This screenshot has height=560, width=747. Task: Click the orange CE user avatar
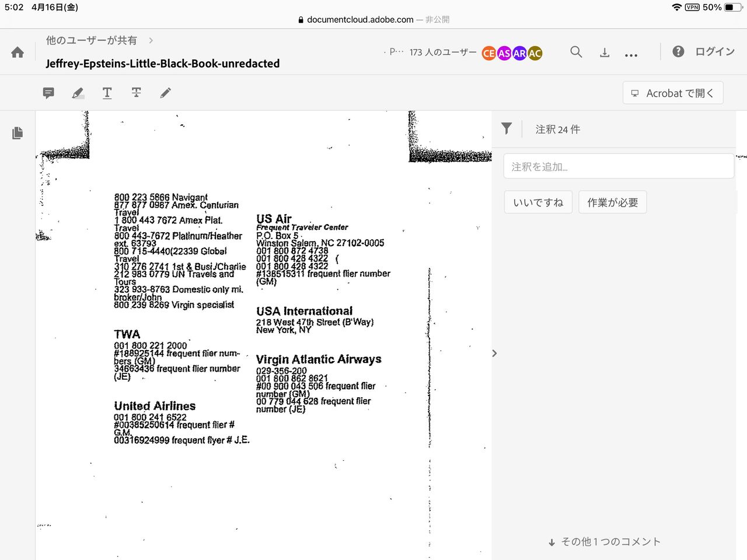489,53
